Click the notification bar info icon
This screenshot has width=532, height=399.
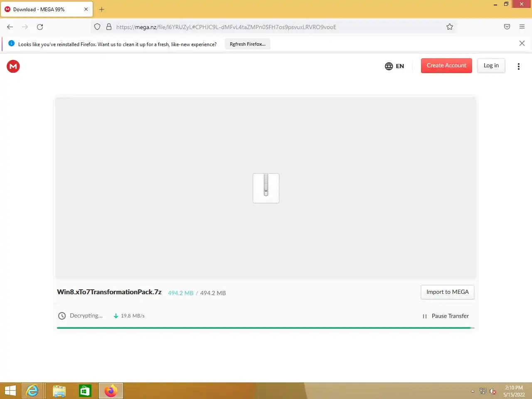point(11,43)
